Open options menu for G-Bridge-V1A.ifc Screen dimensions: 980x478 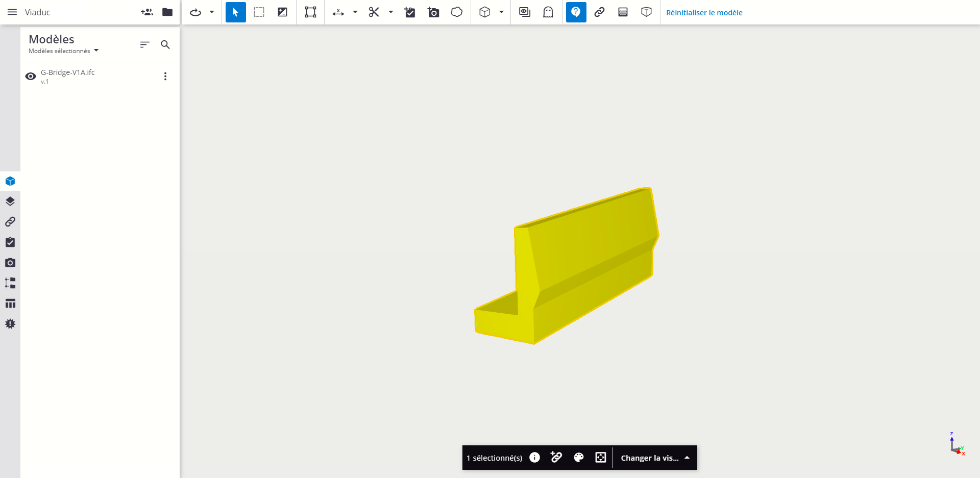point(165,76)
